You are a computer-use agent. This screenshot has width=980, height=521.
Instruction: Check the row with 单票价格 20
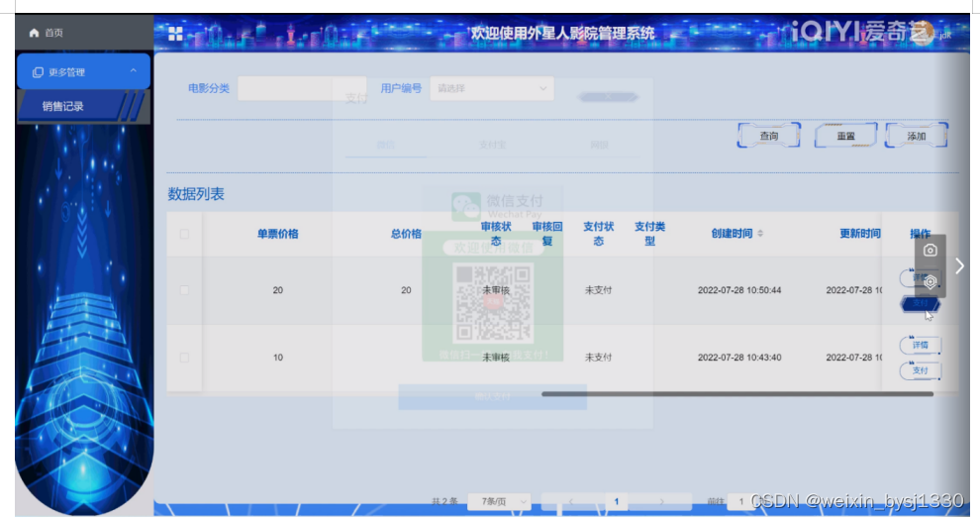click(x=184, y=290)
